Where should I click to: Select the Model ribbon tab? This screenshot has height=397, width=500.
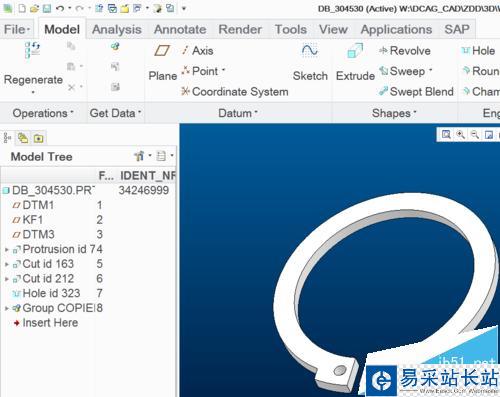pyautogui.click(x=62, y=29)
